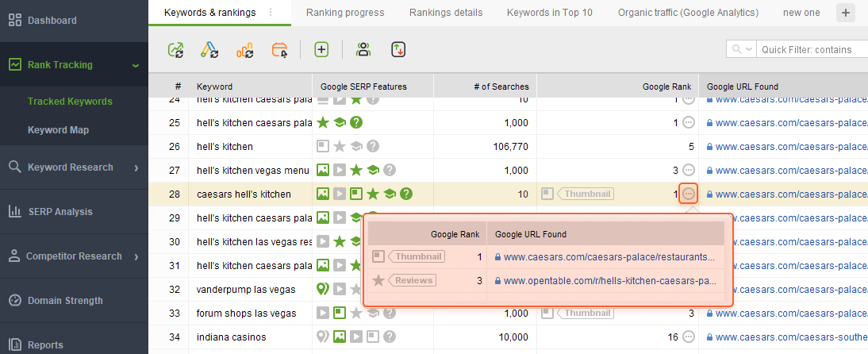The height and width of the screenshot is (354, 868).
Task: Select keyword vanderpump las vegas
Action: pos(246,289)
